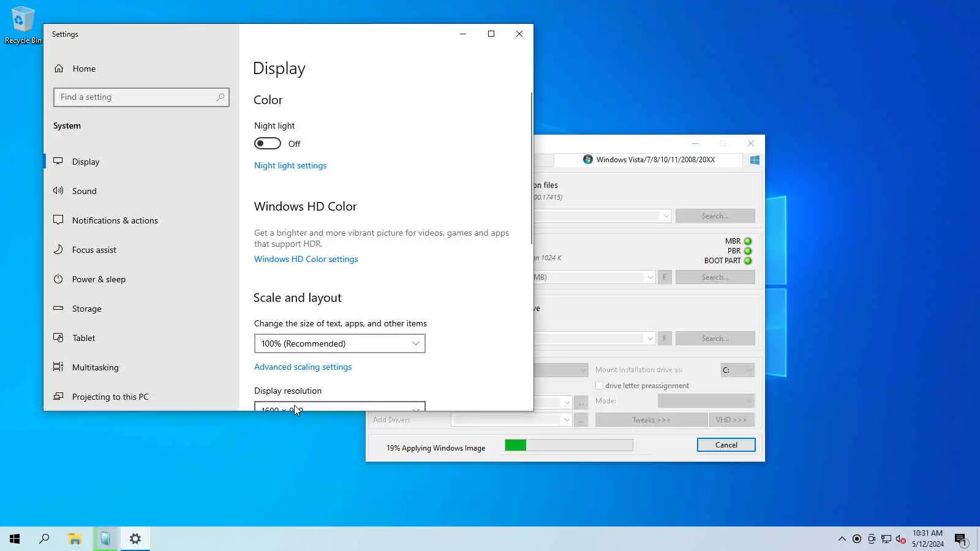This screenshot has width=980, height=551.
Task: Select the Windows Vista/7/8/10/11/2008/20XX tab
Action: [x=649, y=160]
